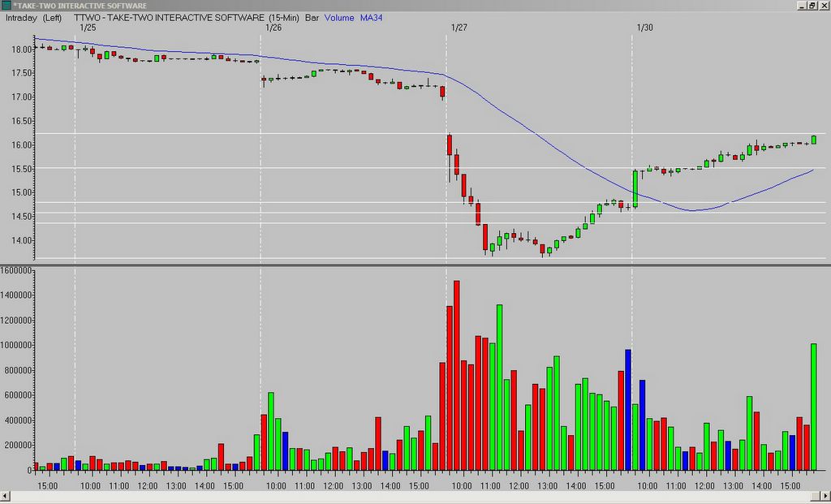Click the 15.00 price axis label

coord(22,192)
